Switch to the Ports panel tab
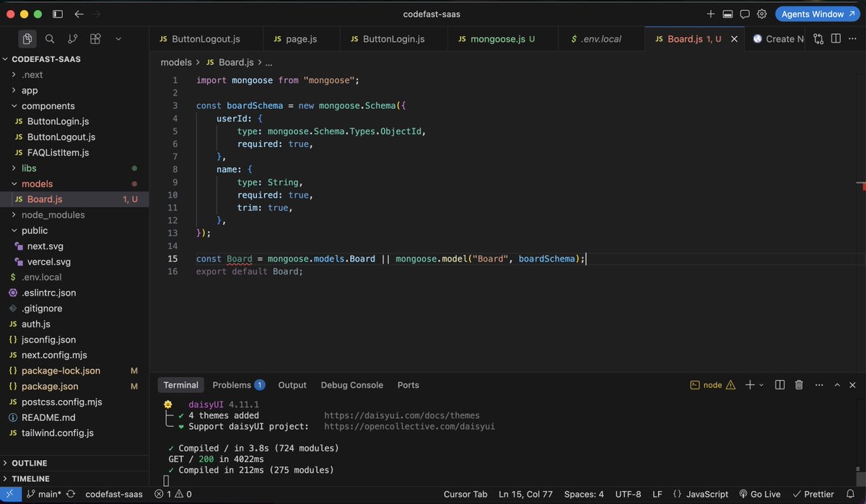Image resolution: width=866 pixels, height=504 pixels. 408,385
